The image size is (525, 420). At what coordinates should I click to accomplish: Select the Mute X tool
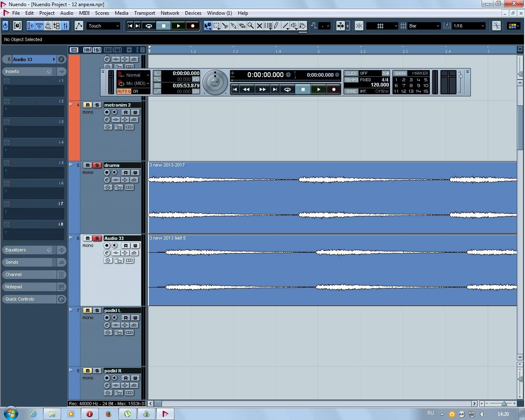(x=259, y=26)
